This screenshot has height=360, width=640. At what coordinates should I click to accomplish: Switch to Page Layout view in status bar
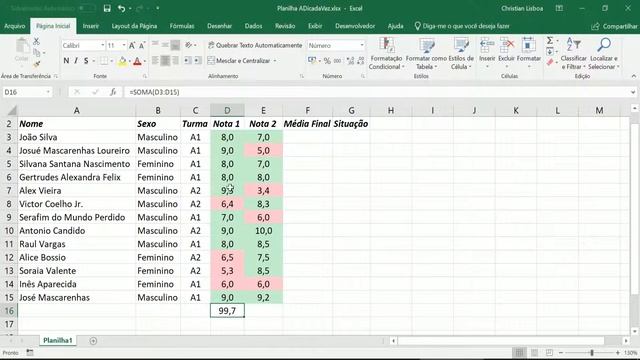point(534,352)
